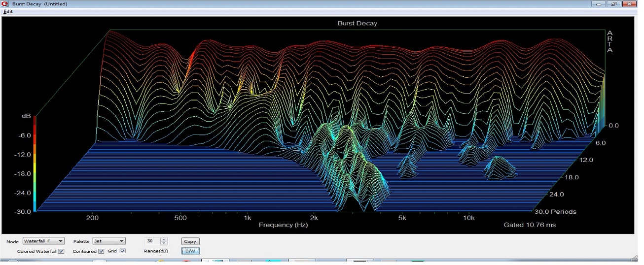Image resolution: width=644 pixels, height=265 pixels.
Task: Increase the Range(dB) value with up arrow
Action: [x=164, y=239]
